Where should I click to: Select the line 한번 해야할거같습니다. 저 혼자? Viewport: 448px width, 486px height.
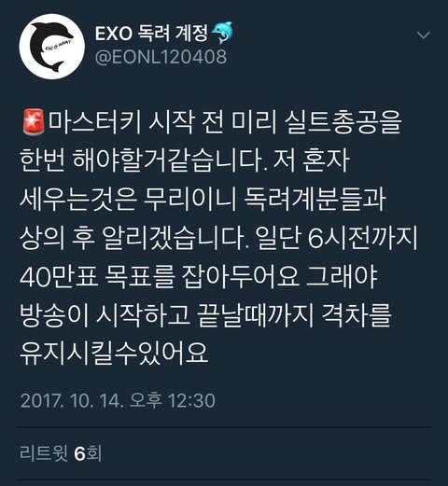tap(185, 160)
